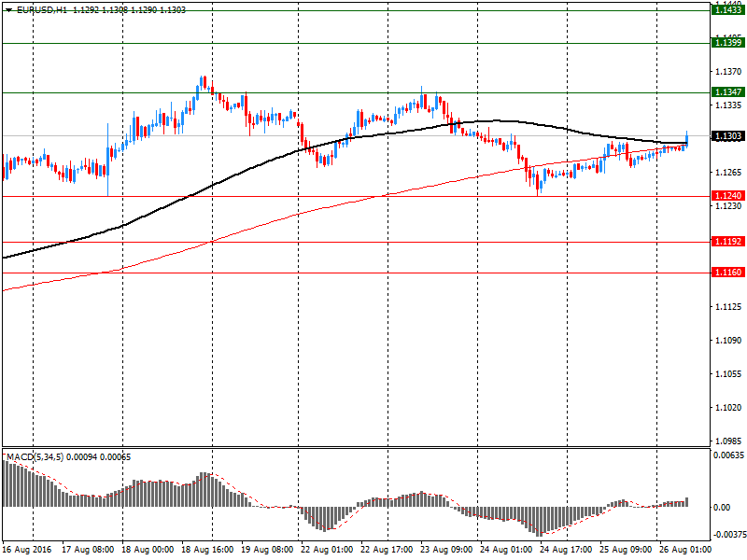Select the current price 1.1303 label
747x560 pixels.
pyautogui.click(x=728, y=136)
